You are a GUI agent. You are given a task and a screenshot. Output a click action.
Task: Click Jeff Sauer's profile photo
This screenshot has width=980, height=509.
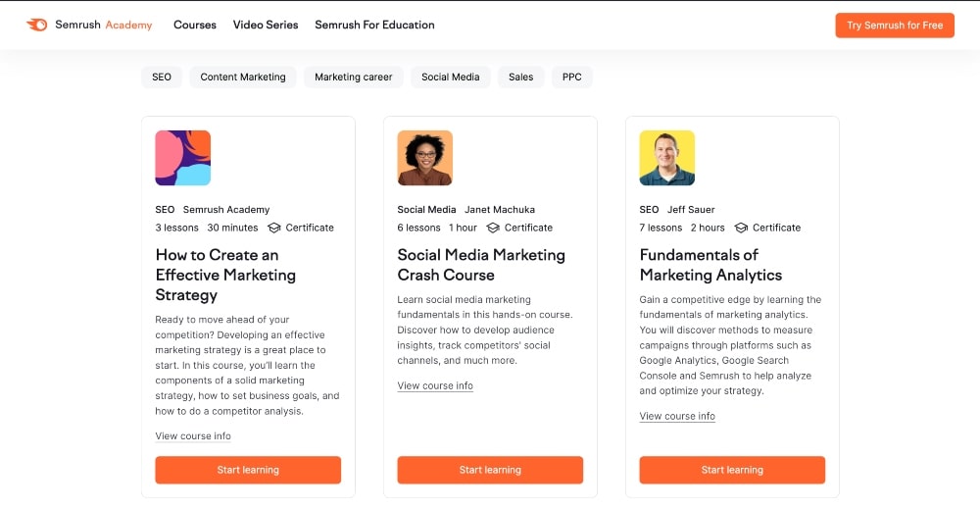pyautogui.click(x=666, y=158)
